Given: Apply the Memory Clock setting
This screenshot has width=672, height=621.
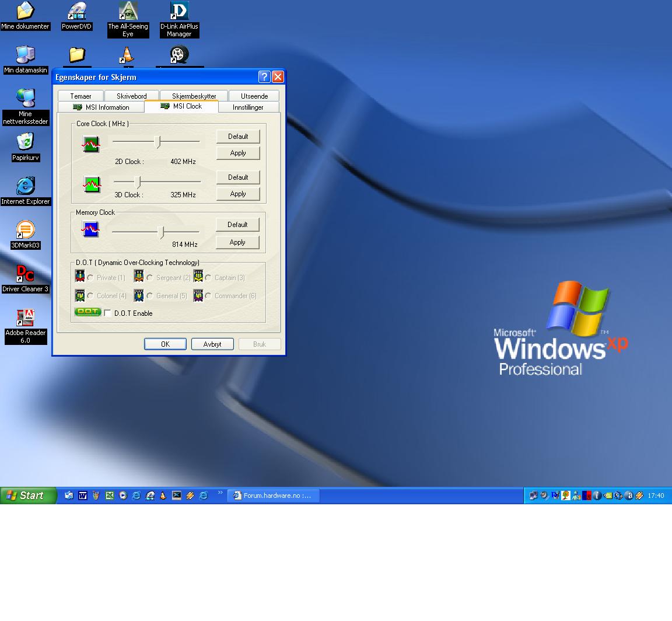Looking at the screenshot, I should click(237, 242).
